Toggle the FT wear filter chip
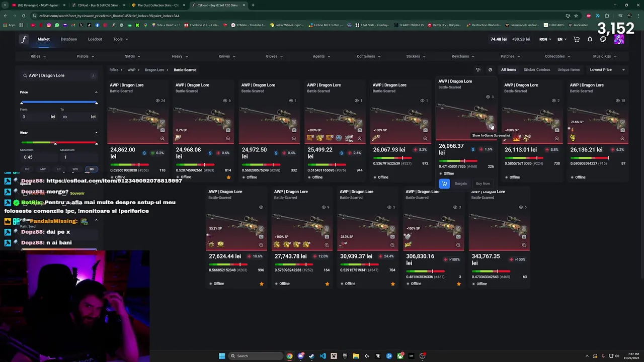The image size is (644, 362). pyautogui.click(x=59, y=169)
